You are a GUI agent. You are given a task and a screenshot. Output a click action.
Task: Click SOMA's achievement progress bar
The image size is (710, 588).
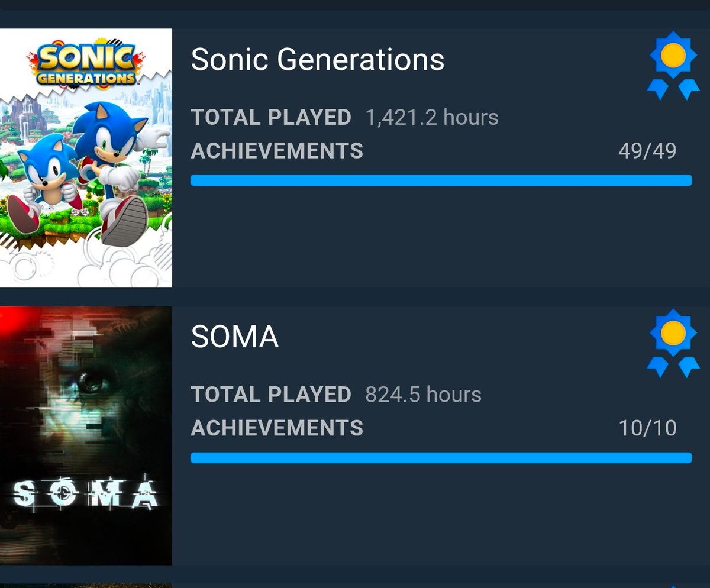pos(441,457)
